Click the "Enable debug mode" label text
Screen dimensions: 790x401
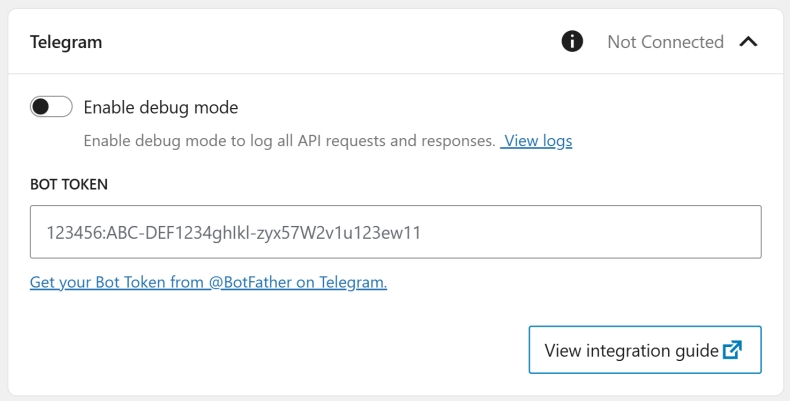pos(160,107)
